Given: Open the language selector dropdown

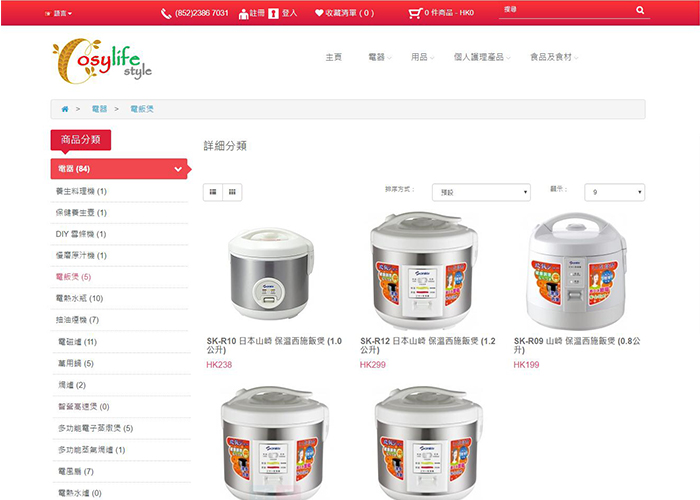Looking at the screenshot, I should (58, 13).
